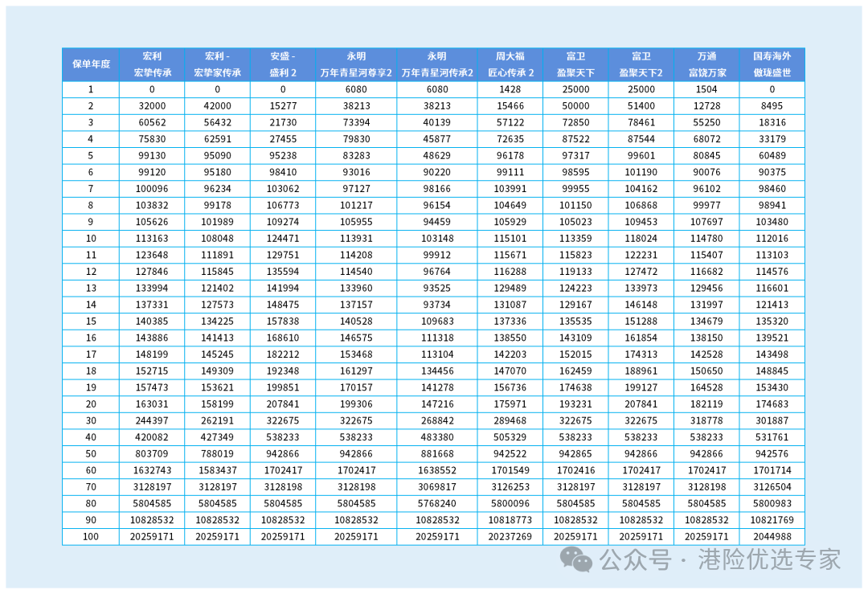Click cell value 60562
The height and width of the screenshot is (594, 868).
(x=152, y=122)
